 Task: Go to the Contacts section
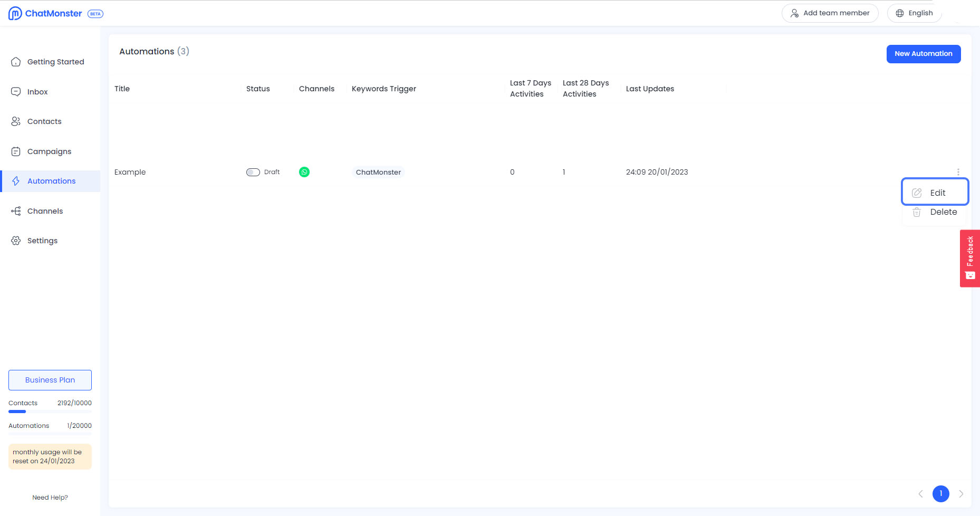[44, 121]
